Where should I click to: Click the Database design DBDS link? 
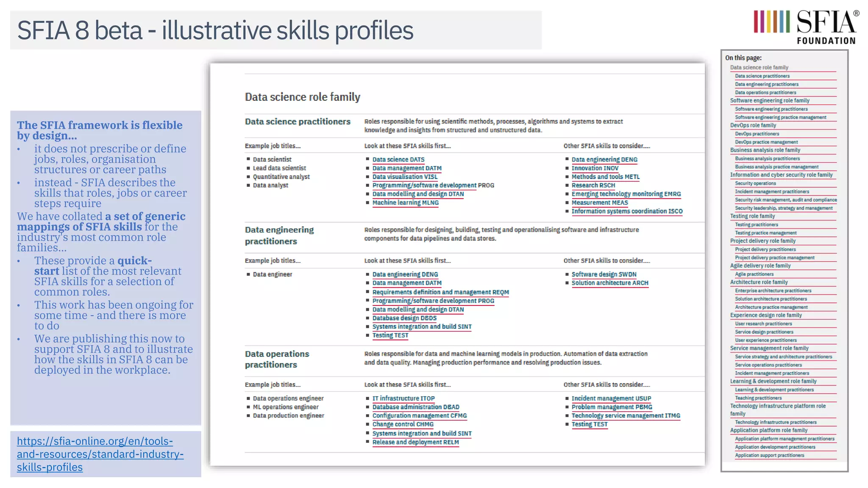[404, 318]
